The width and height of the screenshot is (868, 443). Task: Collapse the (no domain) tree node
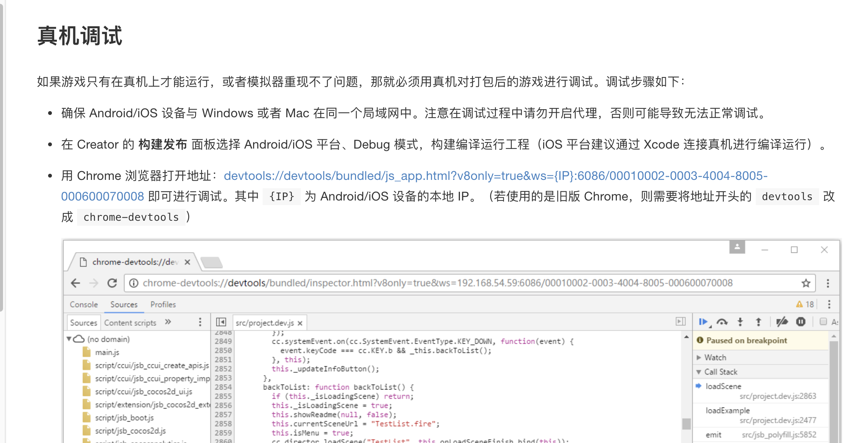pyautogui.click(x=69, y=339)
